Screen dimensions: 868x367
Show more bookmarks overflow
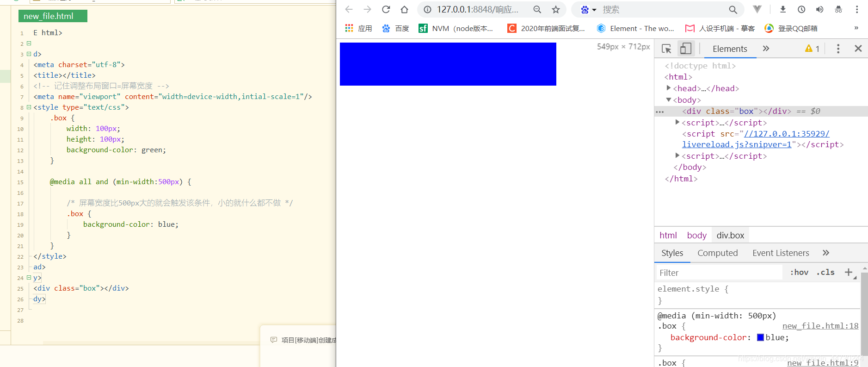coord(856,28)
